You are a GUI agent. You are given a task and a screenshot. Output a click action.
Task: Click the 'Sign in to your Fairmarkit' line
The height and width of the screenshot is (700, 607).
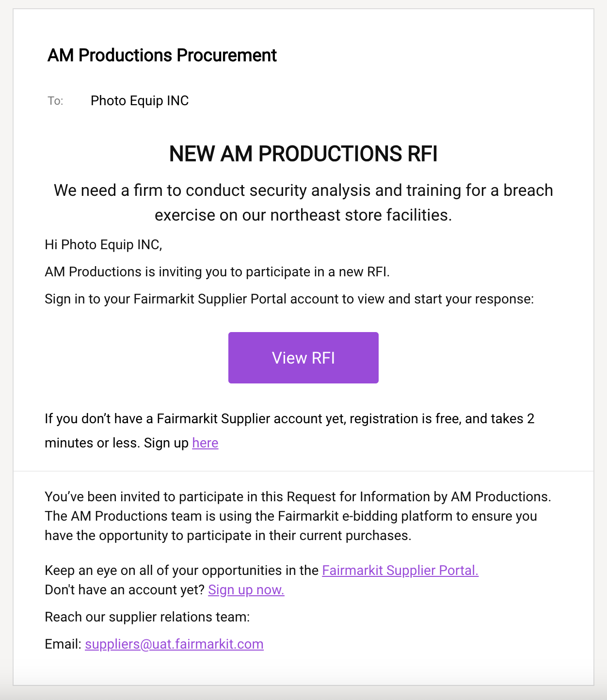pos(289,299)
